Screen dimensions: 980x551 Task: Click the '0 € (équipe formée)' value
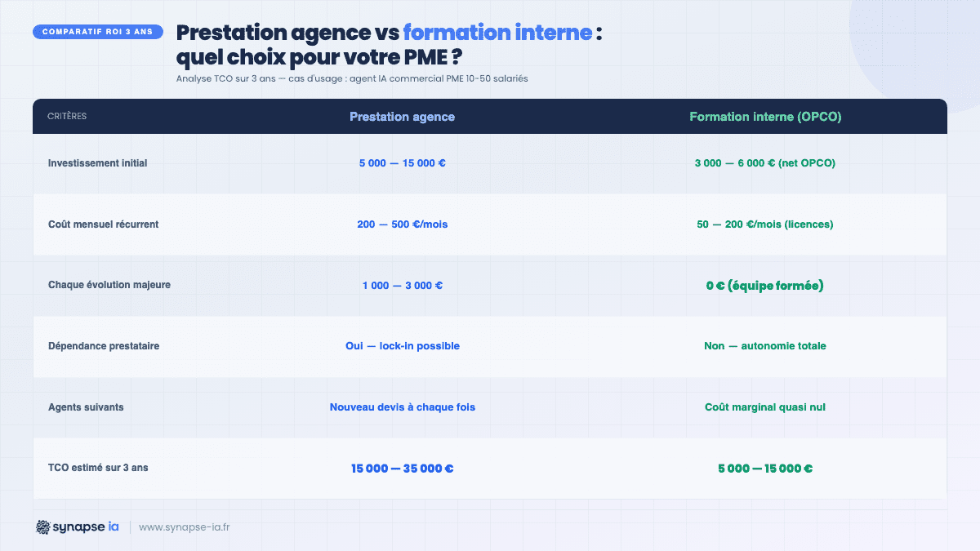pos(765,286)
